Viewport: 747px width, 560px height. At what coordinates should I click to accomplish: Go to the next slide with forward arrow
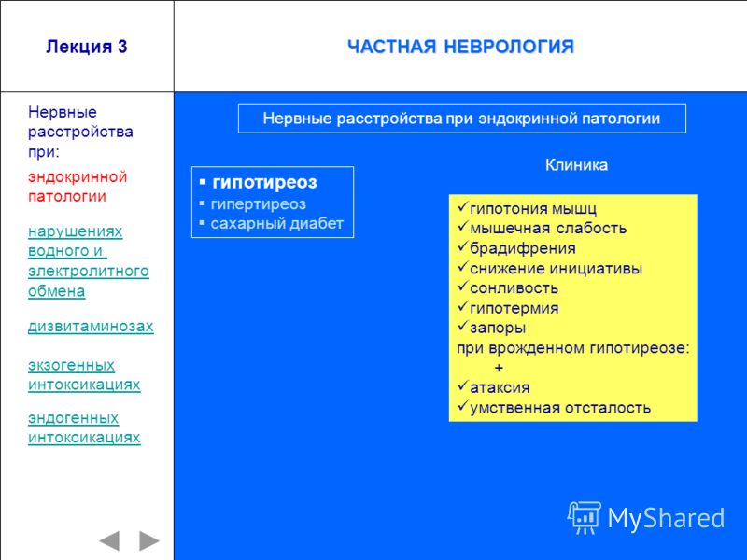click(x=149, y=540)
